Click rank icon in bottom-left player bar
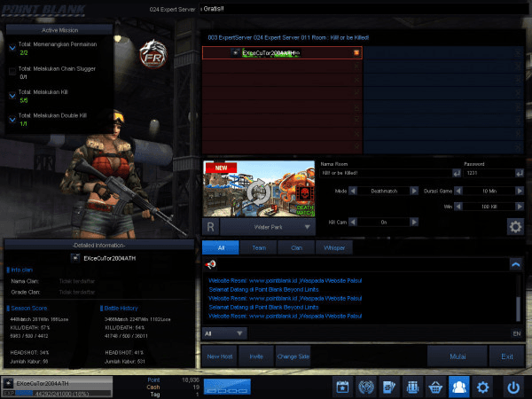This screenshot has height=399, width=532. pos(8,383)
